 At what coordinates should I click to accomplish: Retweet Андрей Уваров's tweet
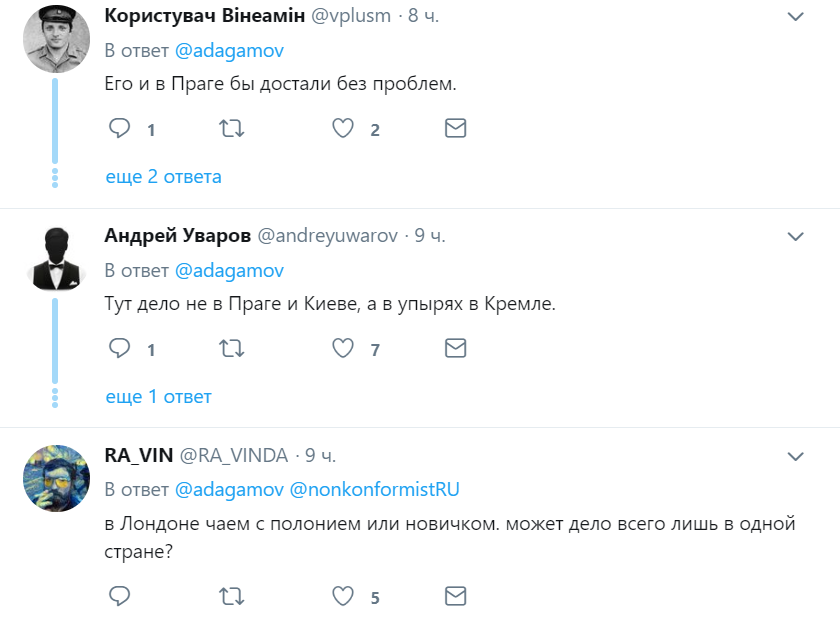(232, 349)
